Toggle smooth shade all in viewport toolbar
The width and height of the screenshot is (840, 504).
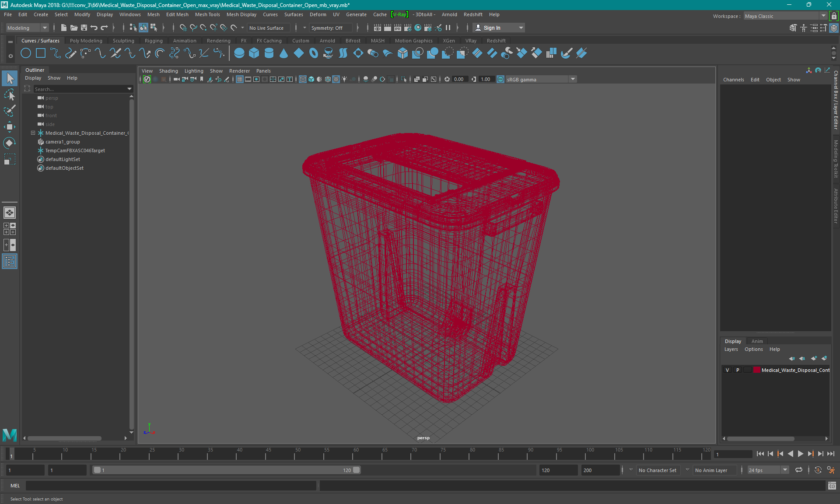coord(311,79)
